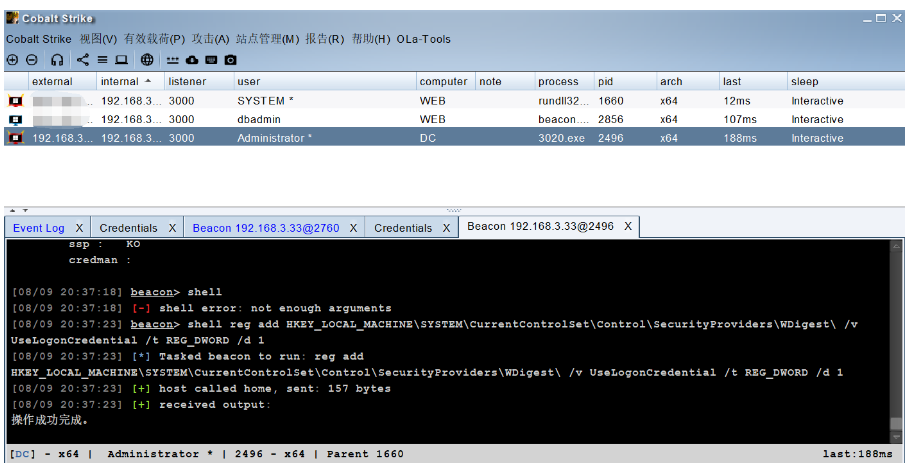Open keystrokes keyboard icon
The height and width of the screenshot is (463, 914).
212,59
